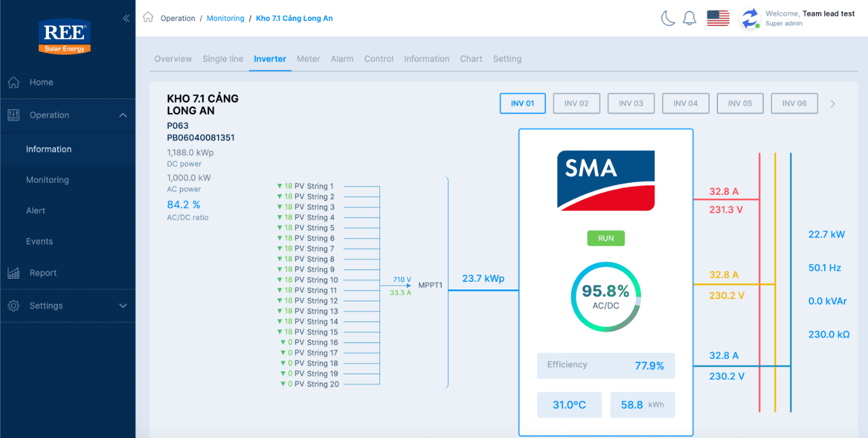Click the AC/DC 95.8% circular gauge
This screenshot has width=868, height=438.
(606, 296)
